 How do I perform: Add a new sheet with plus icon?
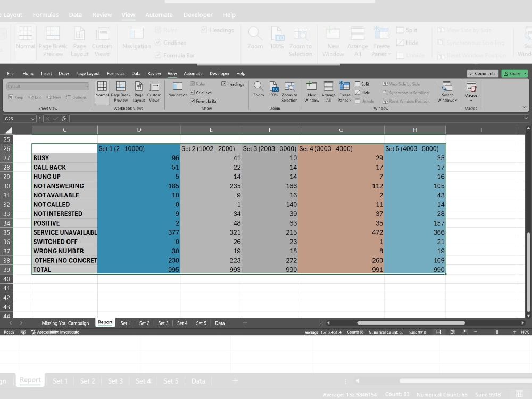click(245, 323)
